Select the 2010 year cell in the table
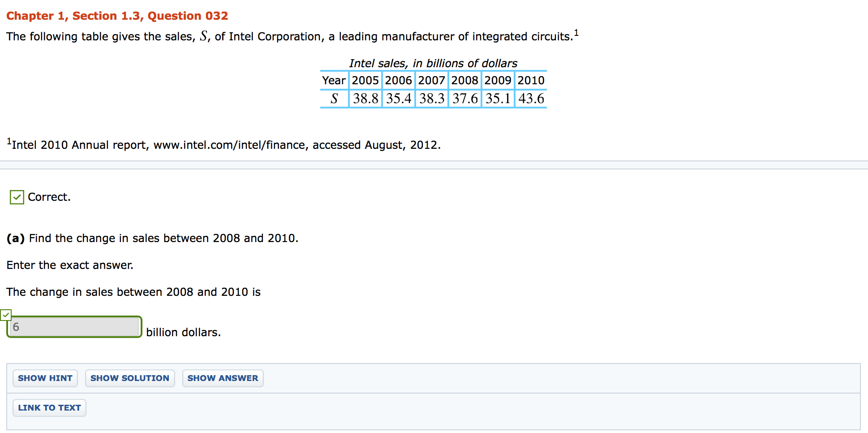Screen dimensions: 868x433 tap(531, 81)
